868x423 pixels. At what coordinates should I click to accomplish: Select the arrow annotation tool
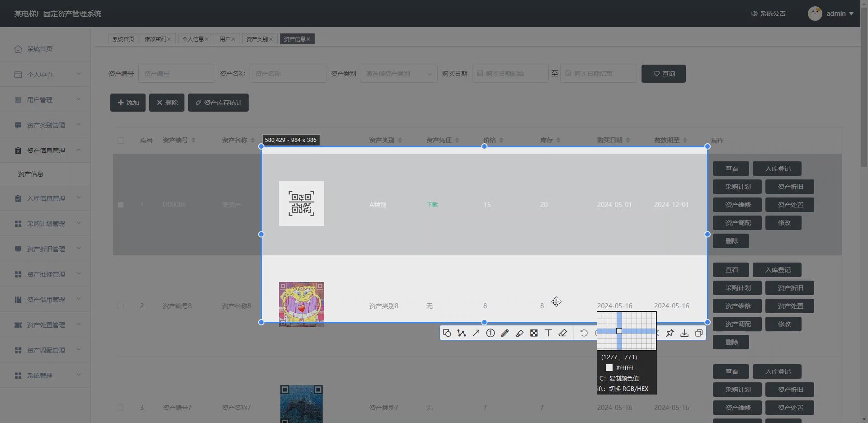(476, 333)
